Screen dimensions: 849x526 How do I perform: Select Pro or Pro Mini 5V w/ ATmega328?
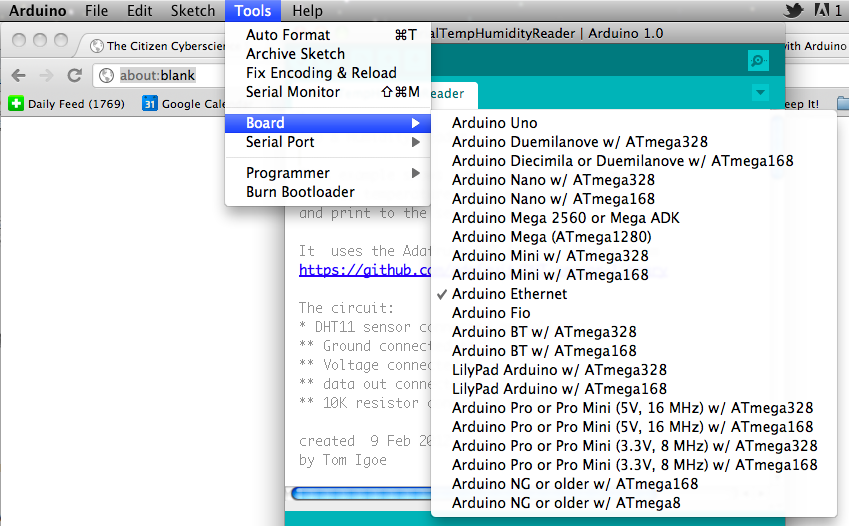click(634, 407)
